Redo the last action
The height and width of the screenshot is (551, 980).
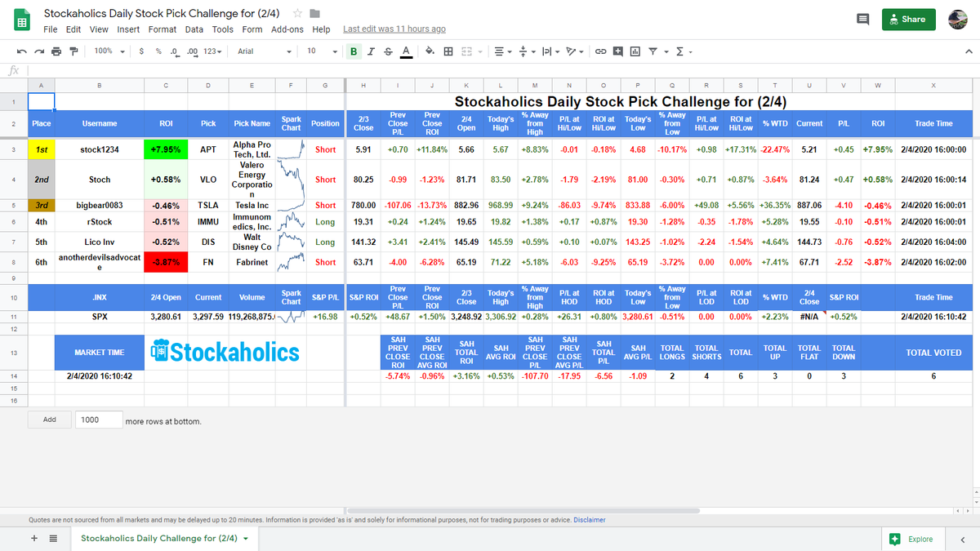(38, 51)
